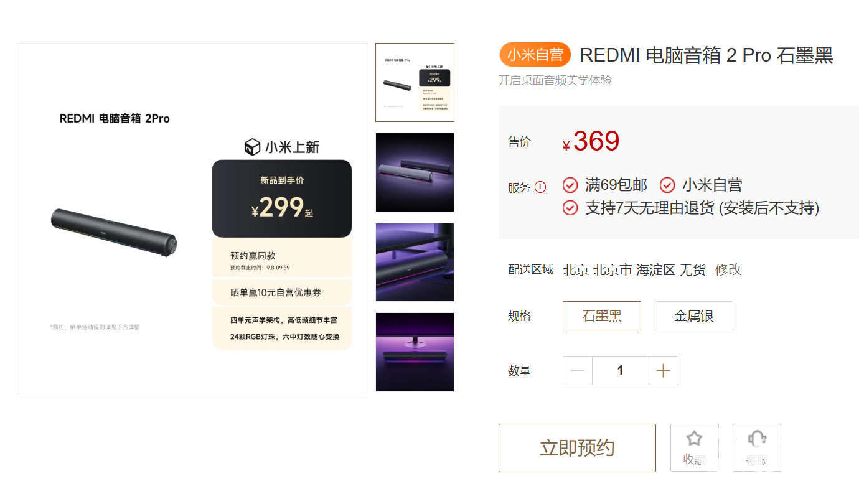The width and height of the screenshot is (859, 504).
Task: Click the quantity input field
Action: click(x=621, y=371)
